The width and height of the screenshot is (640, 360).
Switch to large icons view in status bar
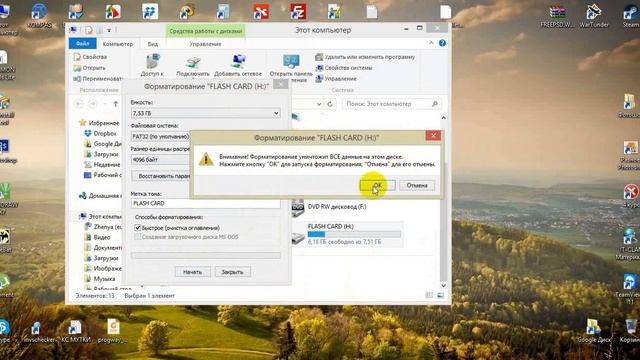pos(440,295)
